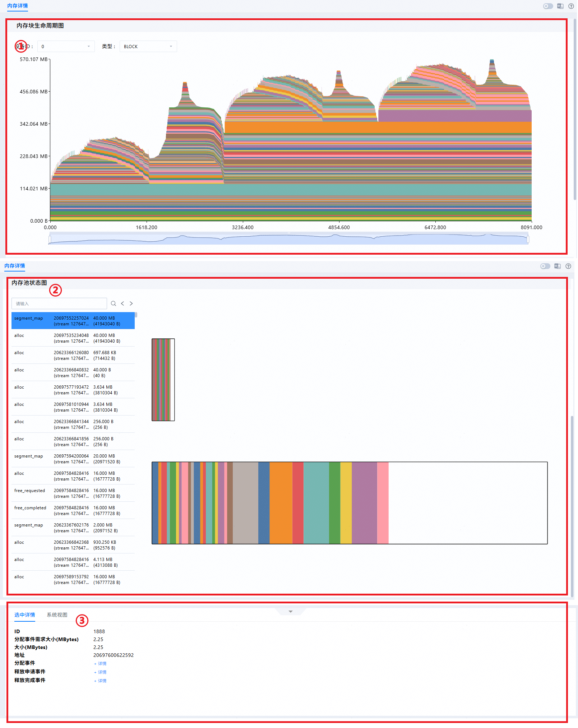Select the yellow block next to purple block
This screenshot has height=728, width=578.
(x=346, y=503)
